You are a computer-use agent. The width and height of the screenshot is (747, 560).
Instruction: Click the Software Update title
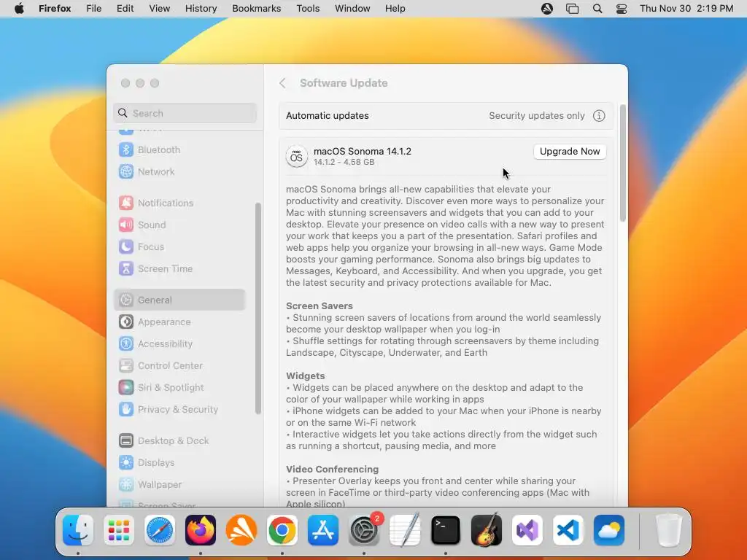tap(344, 83)
